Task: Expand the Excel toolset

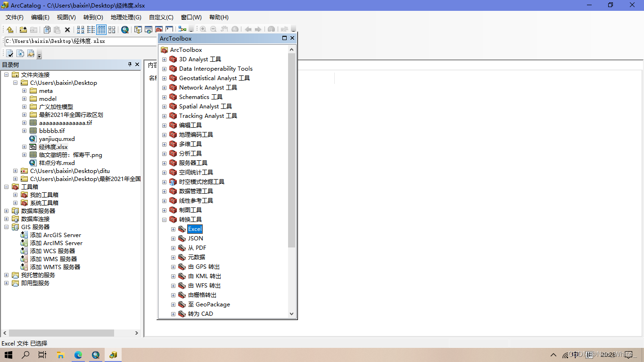Action: tap(173, 229)
